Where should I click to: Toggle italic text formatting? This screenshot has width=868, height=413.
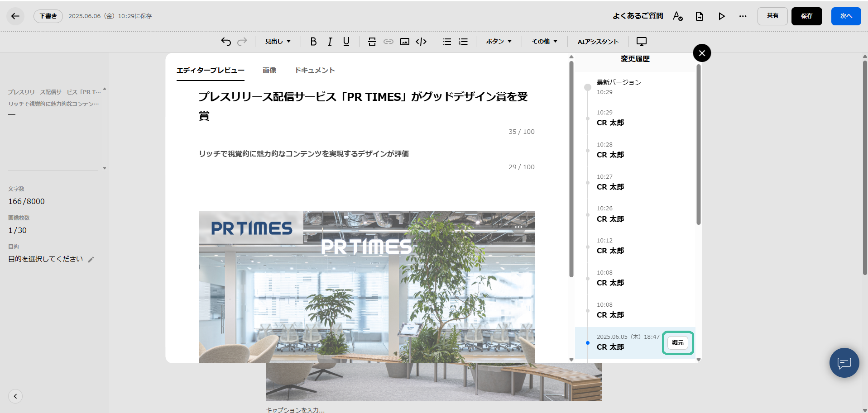point(330,42)
